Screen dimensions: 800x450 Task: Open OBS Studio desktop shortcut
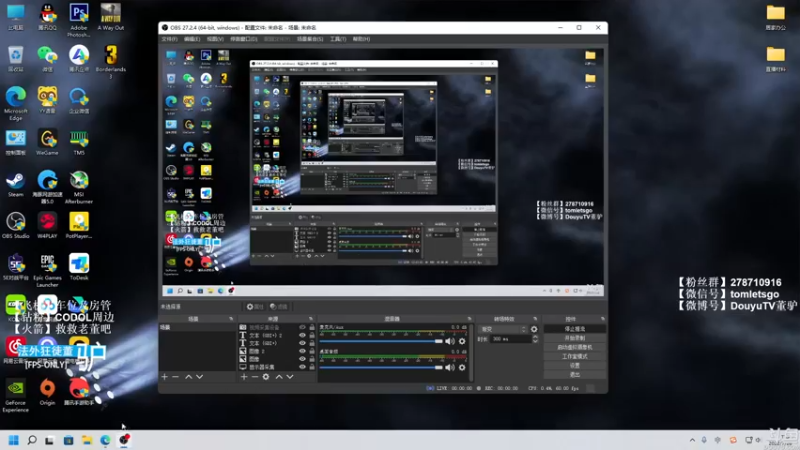click(x=15, y=226)
